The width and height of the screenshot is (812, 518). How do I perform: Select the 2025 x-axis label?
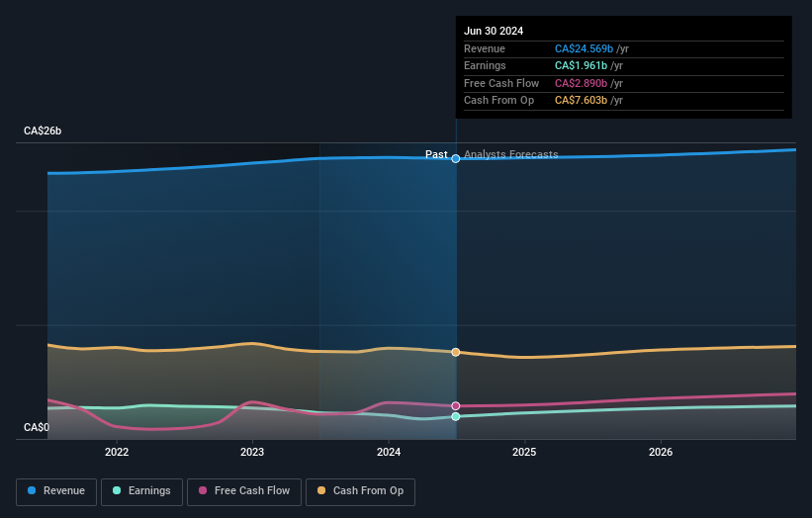(x=524, y=453)
